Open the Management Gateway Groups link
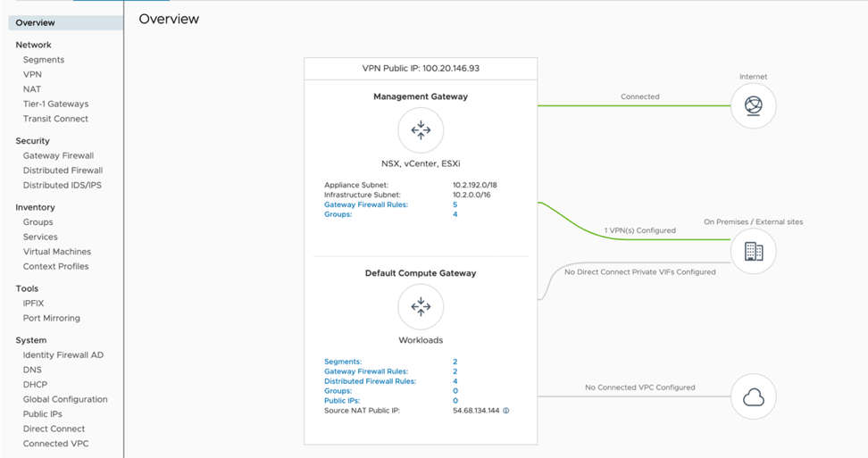The height and width of the screenshot is (458, 868). pos(338,214)
